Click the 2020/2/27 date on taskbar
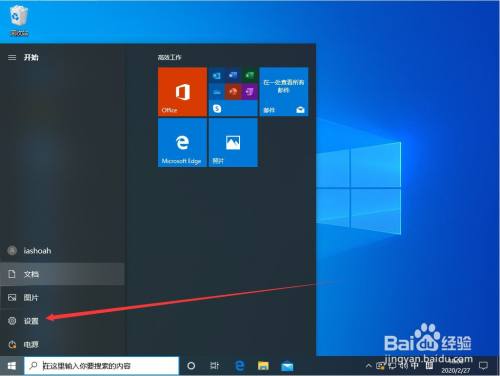 pos(456,370)
